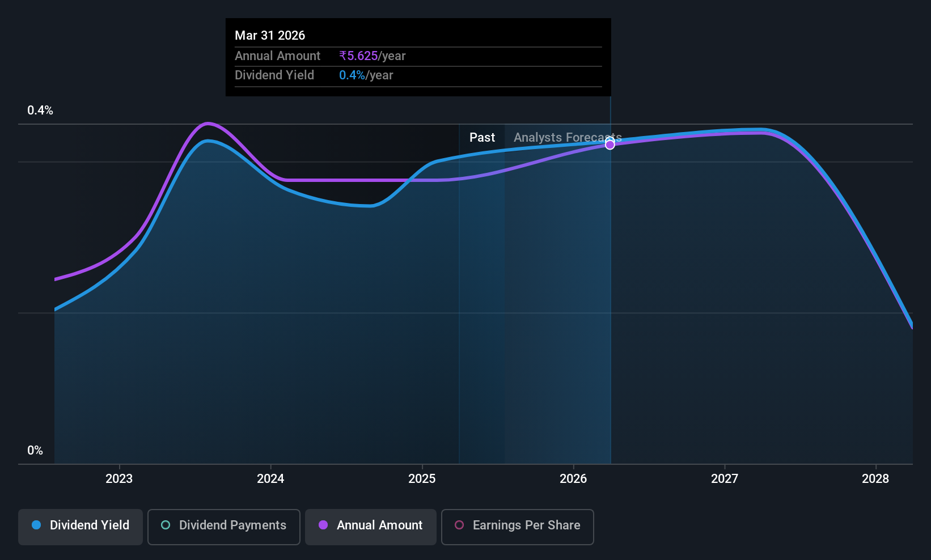This screenshot has height=560, width=931.
Task: Click the 2024 x-axis label
Action: pyautogui.click(x=270, y=479)
